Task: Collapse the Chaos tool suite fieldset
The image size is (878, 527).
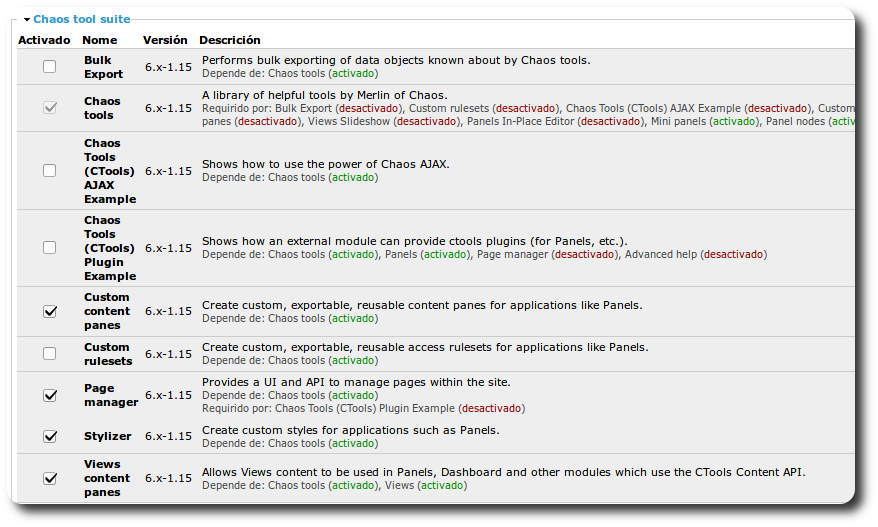Action: tap(27, 19)
